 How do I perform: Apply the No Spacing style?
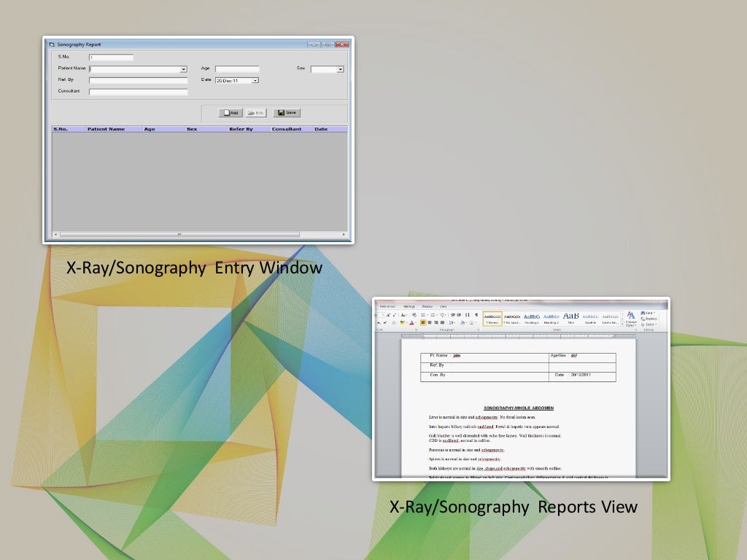tap(512, 319)
